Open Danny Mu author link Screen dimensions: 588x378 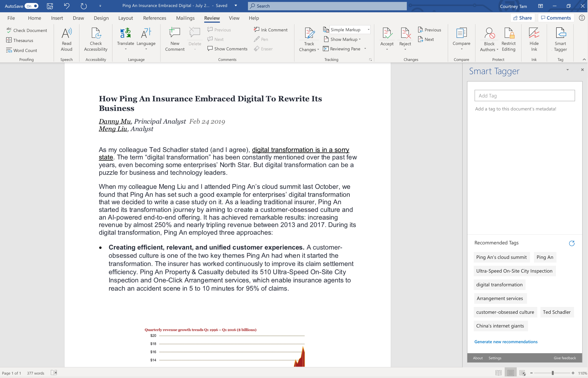click(115, 121)
